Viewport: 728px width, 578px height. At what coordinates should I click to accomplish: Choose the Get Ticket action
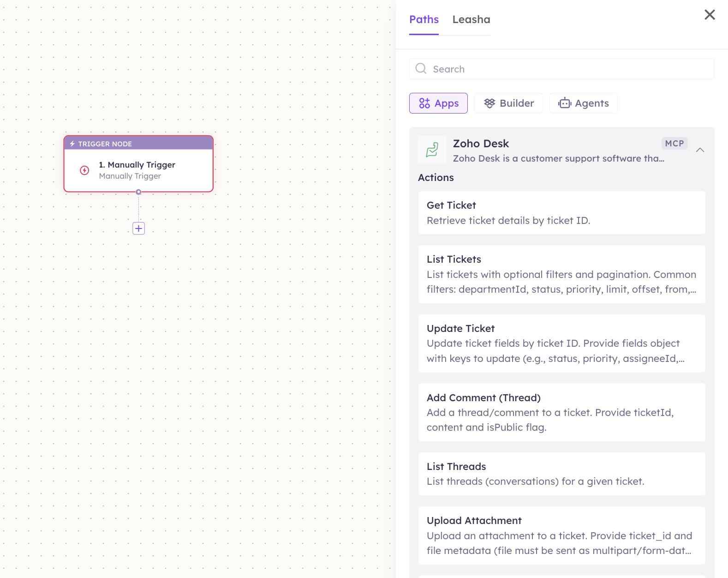pos(561,213)
